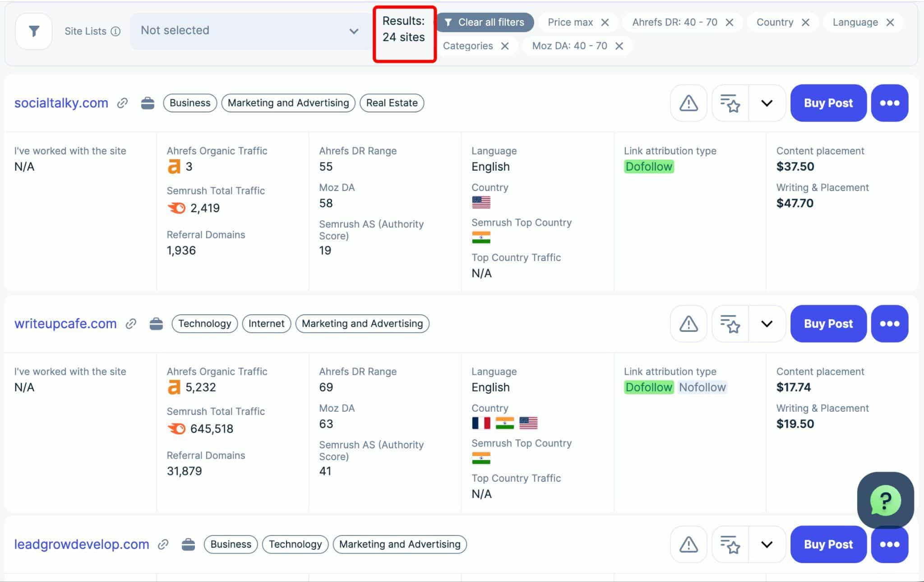Click the Nofollow label on writeupcafe.com

pyautogui.click(x=702, y=387)
